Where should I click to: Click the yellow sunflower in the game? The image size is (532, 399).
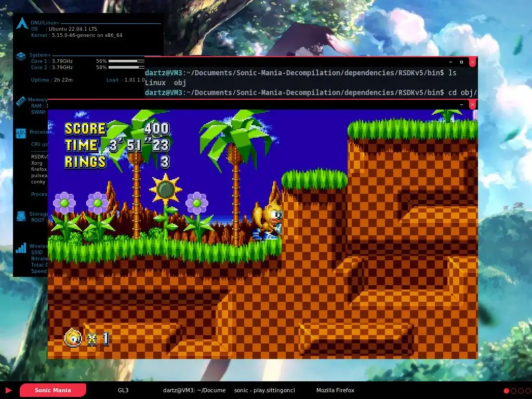click(165, 189)
